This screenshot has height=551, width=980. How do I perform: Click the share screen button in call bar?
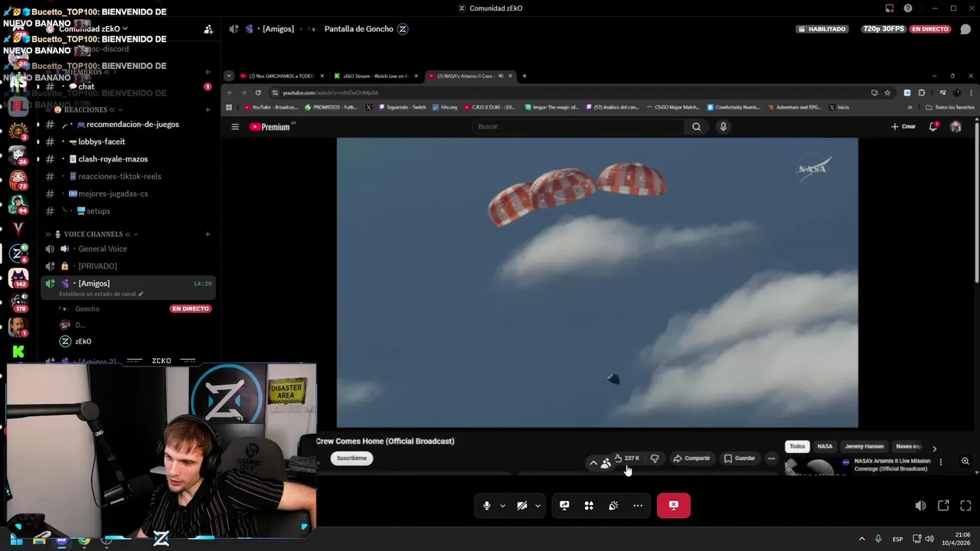point(564,506)
